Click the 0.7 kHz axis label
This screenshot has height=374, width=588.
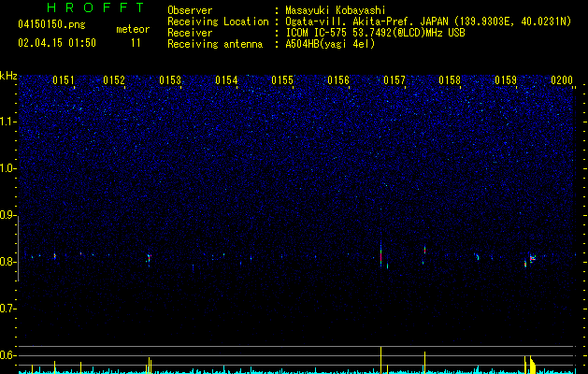coord(8,309)
